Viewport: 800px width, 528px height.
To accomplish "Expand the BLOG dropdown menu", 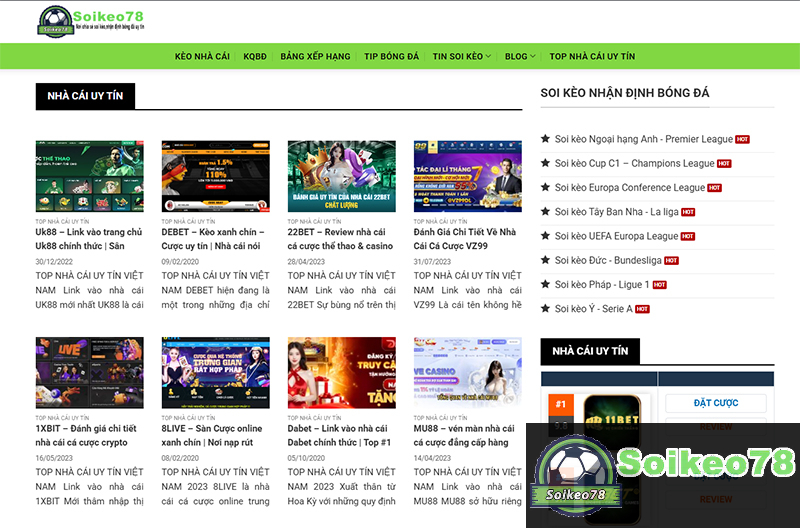I will (520, 57).
